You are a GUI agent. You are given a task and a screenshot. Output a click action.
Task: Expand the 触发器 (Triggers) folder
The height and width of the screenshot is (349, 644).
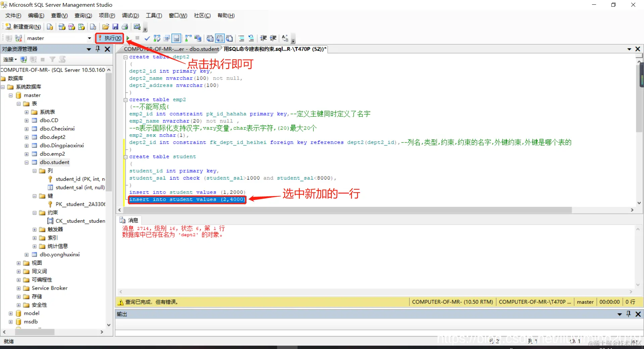pyautogui.click(x=35, y=230)
